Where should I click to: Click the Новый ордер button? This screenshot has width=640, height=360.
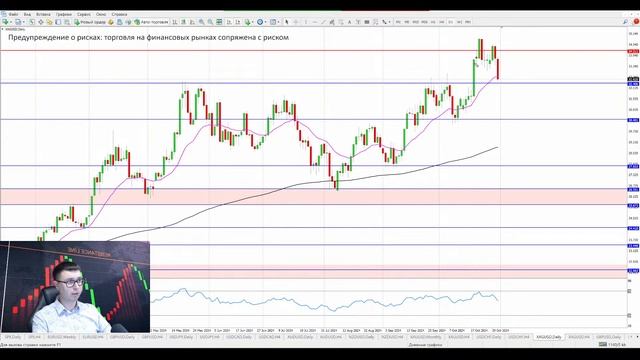[x=90, y=22]
